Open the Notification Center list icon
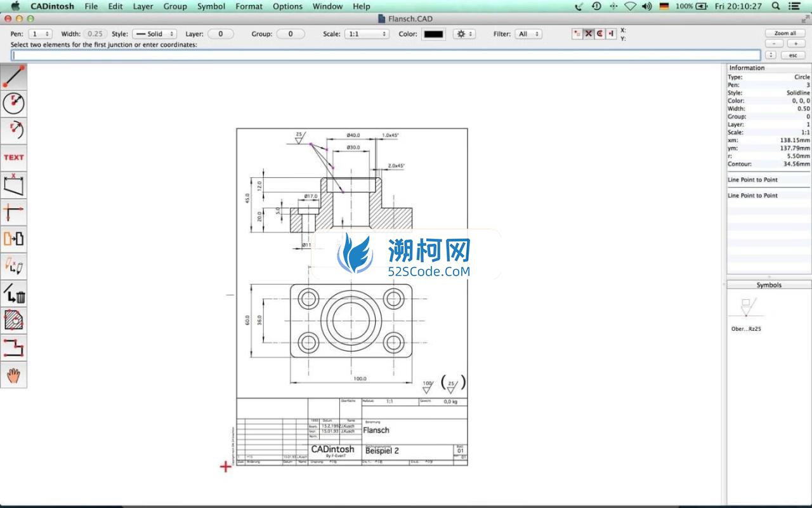The width and height of the screenshot is (812, 508). tap(794, 6)
